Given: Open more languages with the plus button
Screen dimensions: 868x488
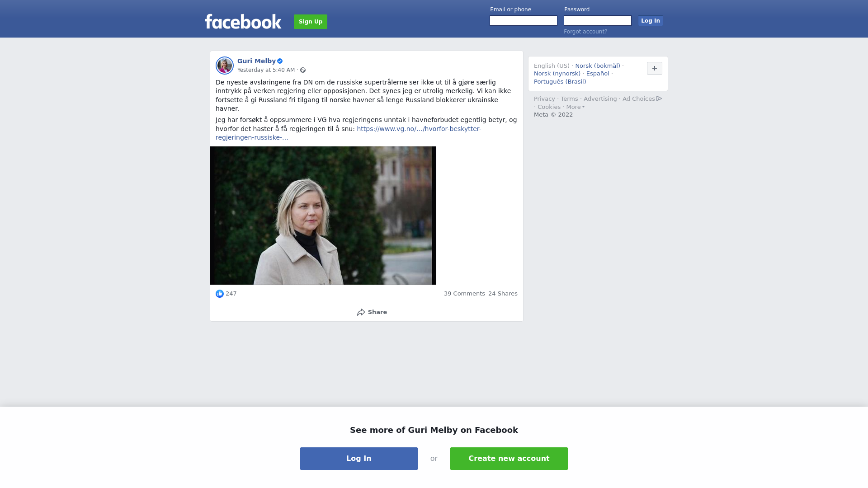Looking at the screenshot, I should pyautogui.click(x=655, y=68).
